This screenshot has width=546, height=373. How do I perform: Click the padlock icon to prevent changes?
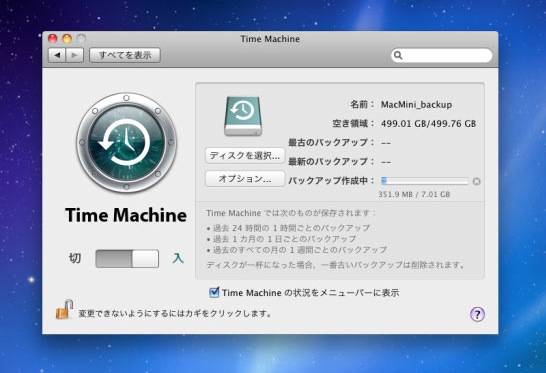click(64, 309)
